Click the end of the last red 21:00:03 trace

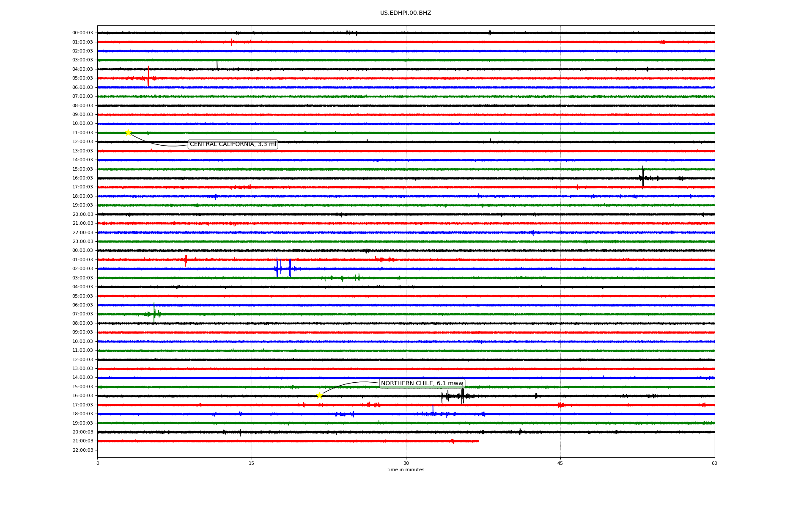coord(478,441)
